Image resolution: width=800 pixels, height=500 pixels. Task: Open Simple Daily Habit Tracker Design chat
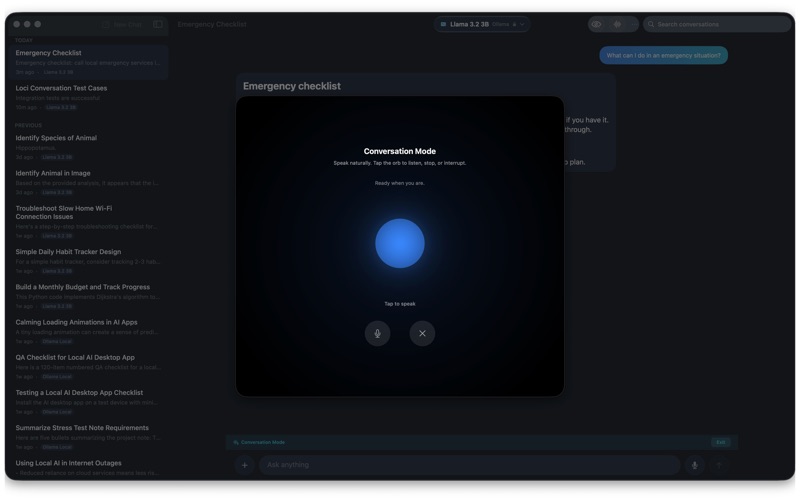click(88, 261)
